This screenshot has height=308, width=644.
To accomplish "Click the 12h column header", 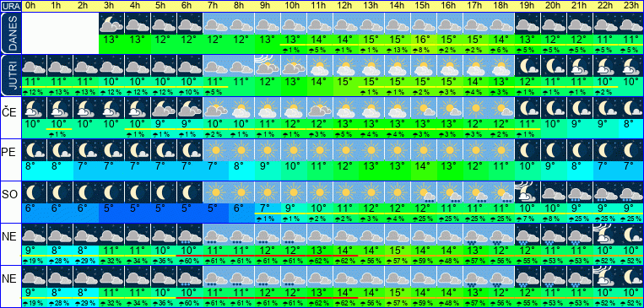I will tap(346, 6).
